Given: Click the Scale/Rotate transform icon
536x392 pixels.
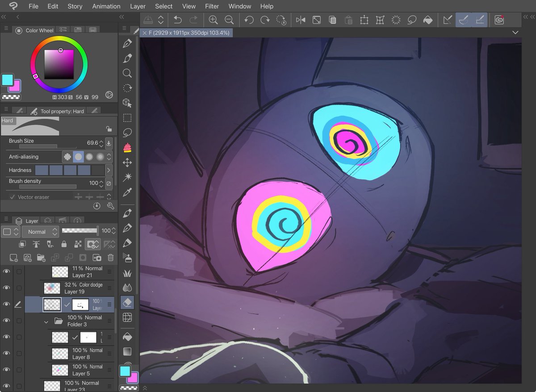Looking at the screenshot, I should [364, 20].
